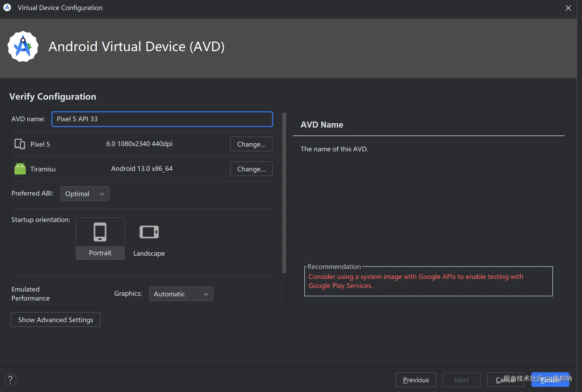Click the red Google APIs recommendation text
The image size is (582, 392).
416,281
